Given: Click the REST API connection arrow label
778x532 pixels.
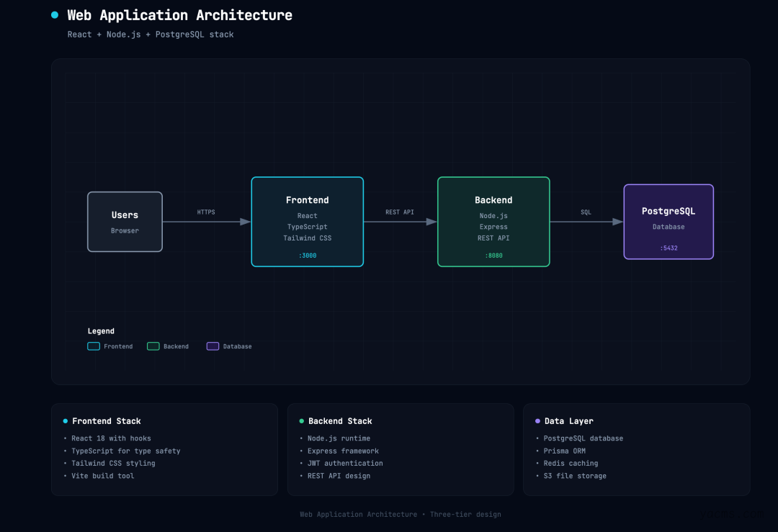Looking at the screenshot, I should [400, 212].
